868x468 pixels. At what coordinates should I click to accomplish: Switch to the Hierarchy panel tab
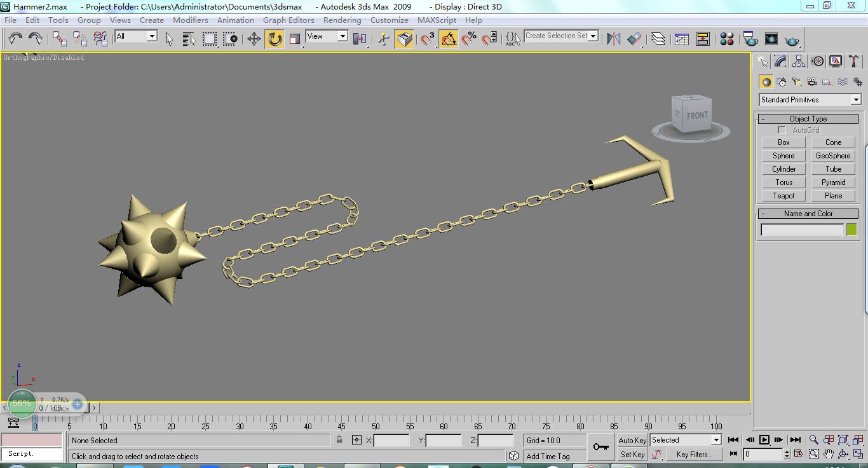[799, 61]
